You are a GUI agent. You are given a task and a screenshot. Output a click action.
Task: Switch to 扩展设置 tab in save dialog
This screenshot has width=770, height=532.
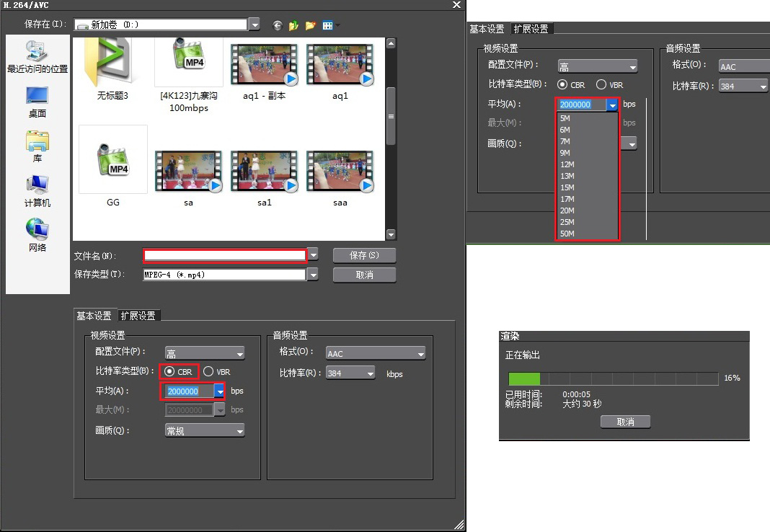pyautogui.click(x=138, y=316)
